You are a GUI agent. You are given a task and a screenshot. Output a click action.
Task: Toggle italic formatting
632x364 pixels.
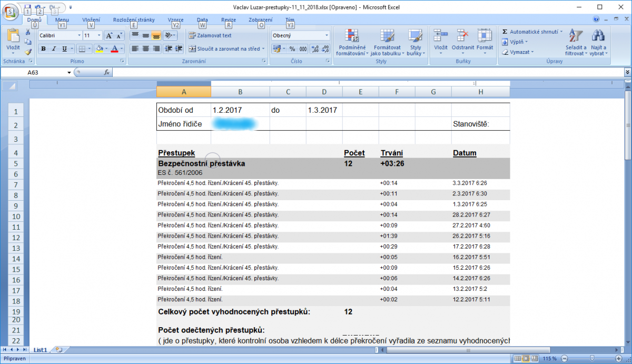[54, 48]
